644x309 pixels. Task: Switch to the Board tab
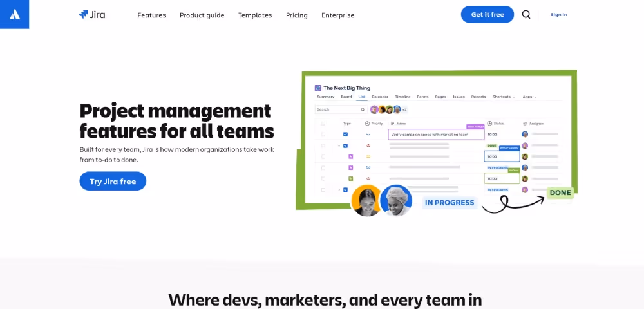click(346, 97)
